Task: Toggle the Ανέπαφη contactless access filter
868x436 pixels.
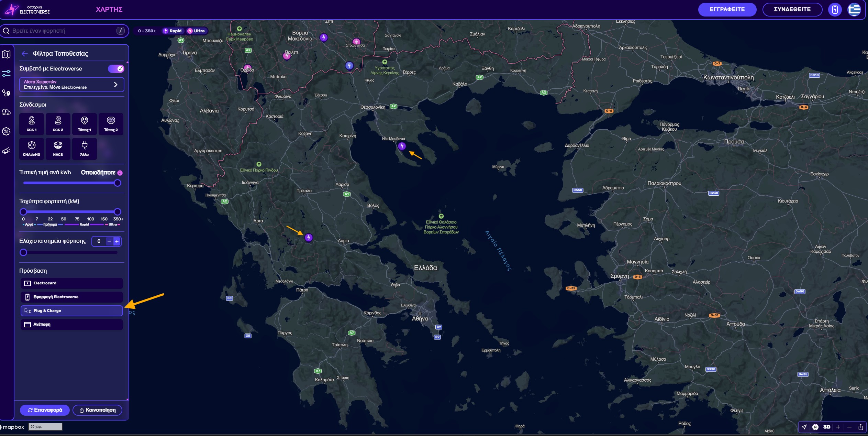Action: [x=72, y=325]
